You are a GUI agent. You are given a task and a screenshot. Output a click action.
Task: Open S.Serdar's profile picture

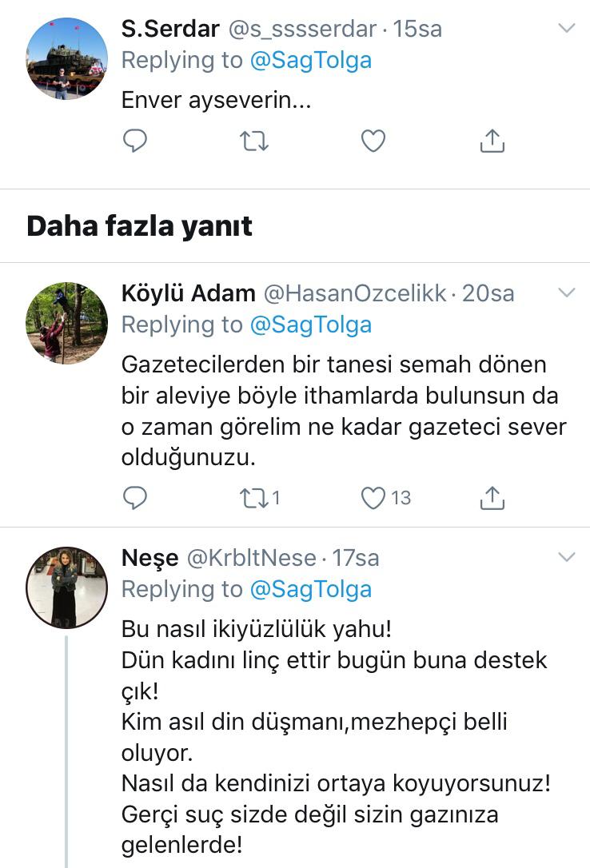pos(67,58)
